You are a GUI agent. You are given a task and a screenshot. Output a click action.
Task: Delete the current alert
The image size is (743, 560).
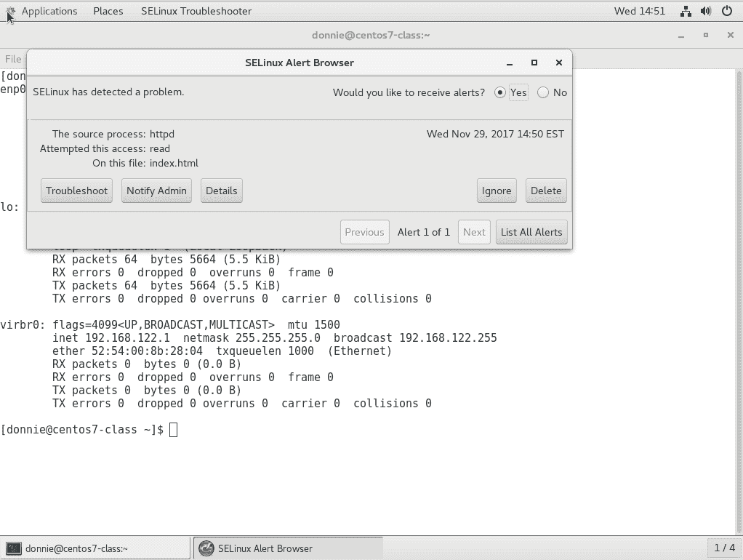(546, 191)
